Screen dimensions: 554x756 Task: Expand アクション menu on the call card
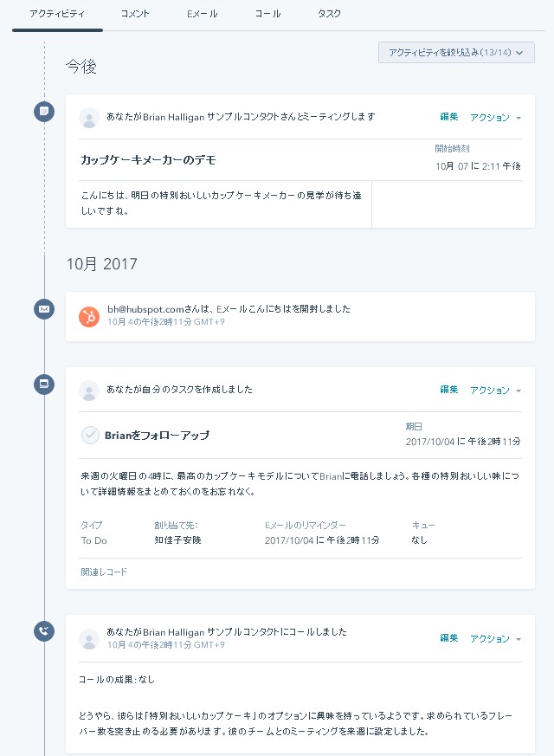tap(495, 638)
